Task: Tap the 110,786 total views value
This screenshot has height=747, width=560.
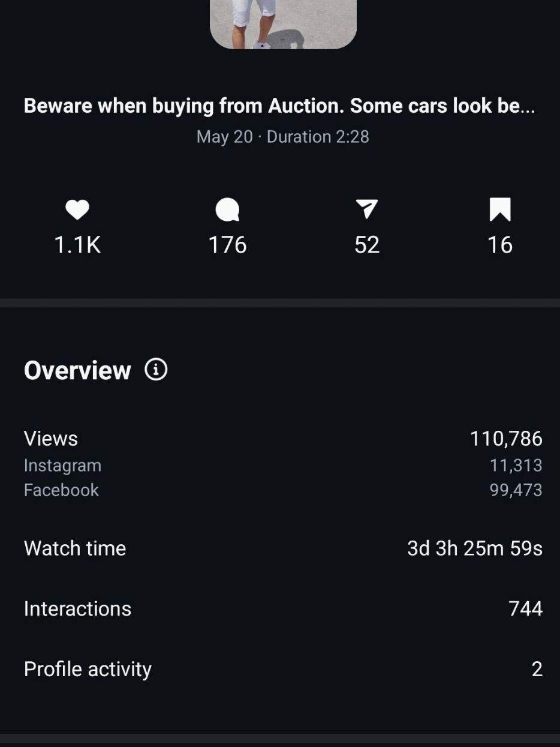Action: pyautogui.click(x=506, y=439)
